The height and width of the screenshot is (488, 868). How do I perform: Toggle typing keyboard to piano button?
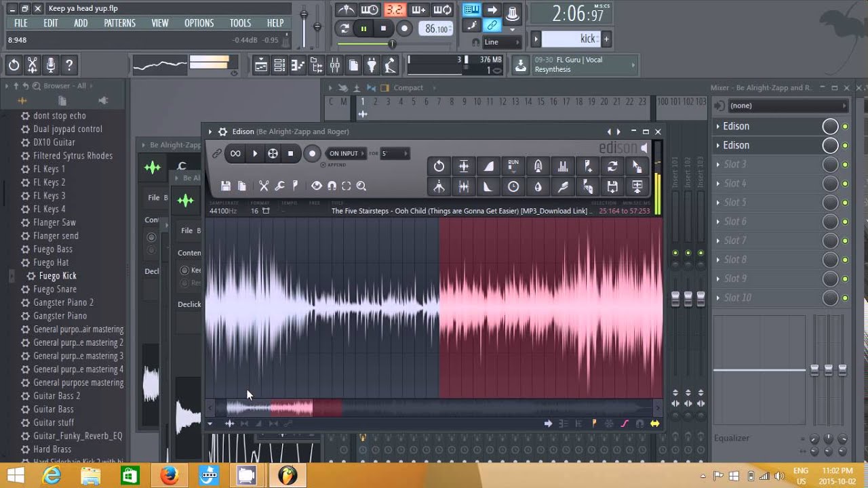point(471,9)
